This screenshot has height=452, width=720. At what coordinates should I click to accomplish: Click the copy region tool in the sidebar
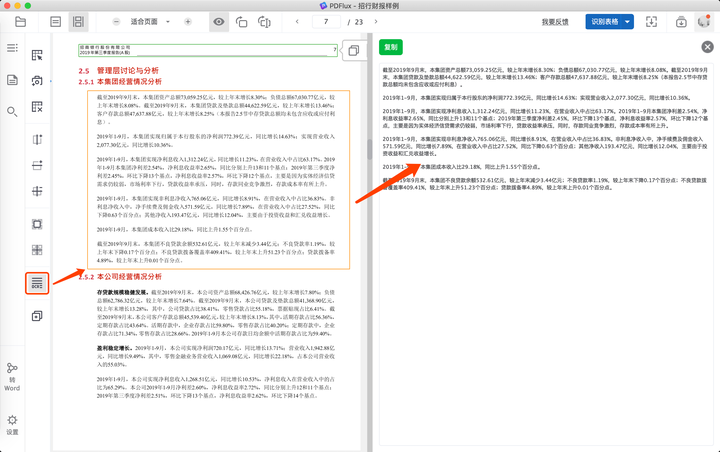click(x=37, y=316)
